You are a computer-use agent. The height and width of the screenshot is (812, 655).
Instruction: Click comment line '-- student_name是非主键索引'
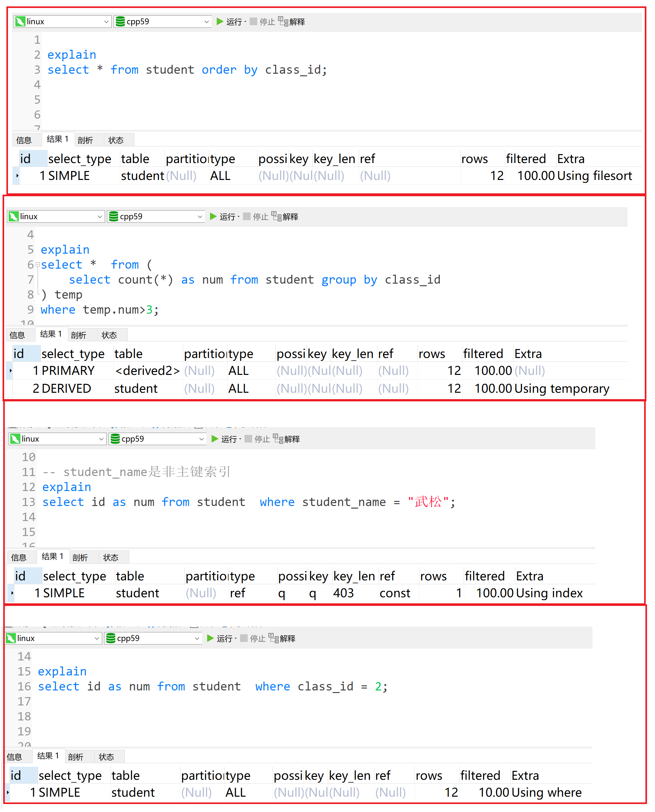[136, 472]
